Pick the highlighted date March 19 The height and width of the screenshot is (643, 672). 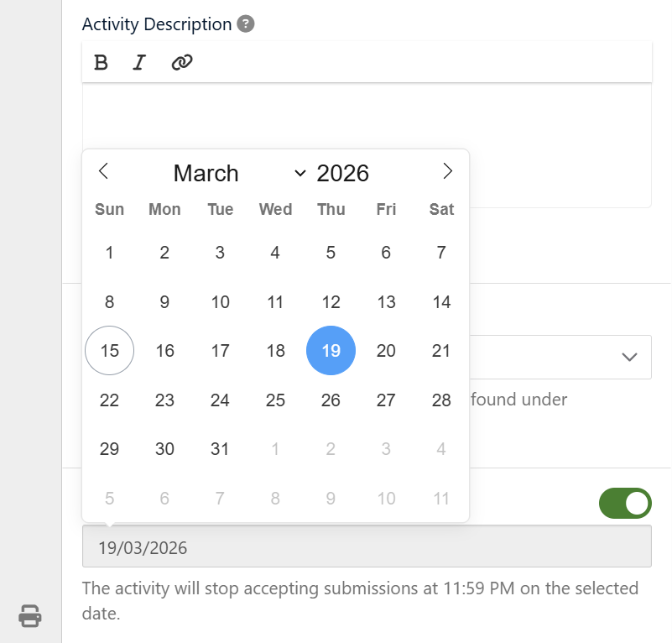[331, 351]
